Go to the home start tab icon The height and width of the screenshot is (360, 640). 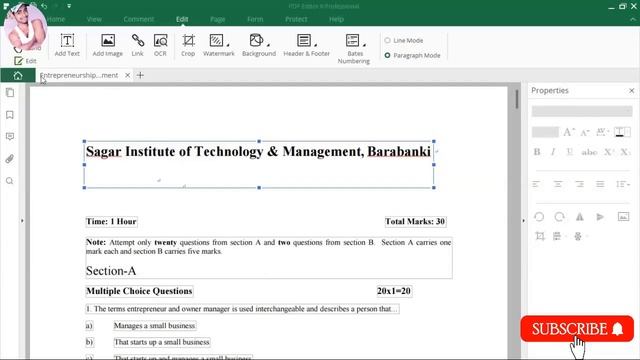18,76
